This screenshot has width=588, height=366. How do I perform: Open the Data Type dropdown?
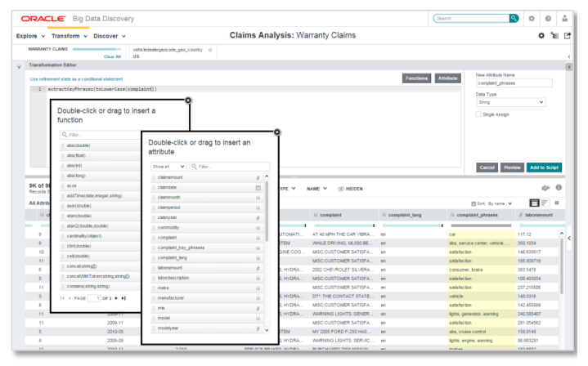510,102
